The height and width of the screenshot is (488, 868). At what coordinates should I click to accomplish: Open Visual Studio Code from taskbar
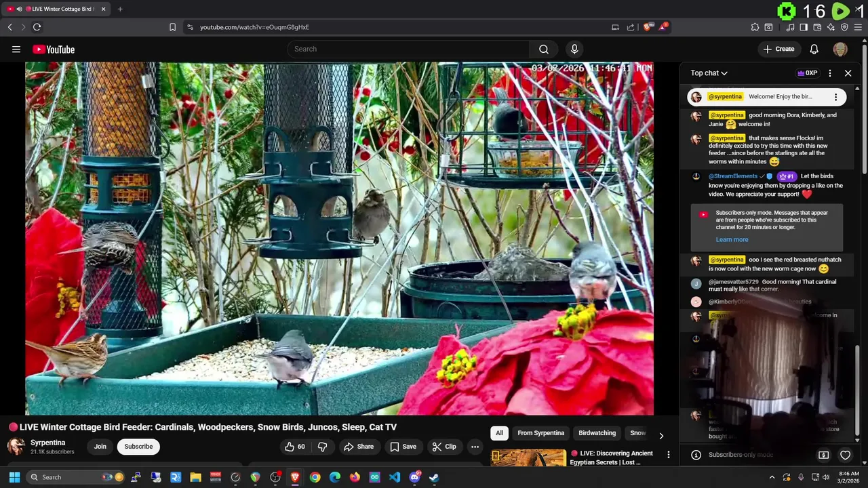click(x=395, y=477)
